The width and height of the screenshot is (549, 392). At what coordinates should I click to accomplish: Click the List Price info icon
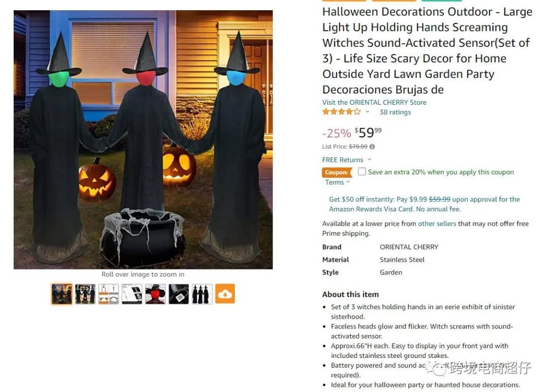coord(372,147)
